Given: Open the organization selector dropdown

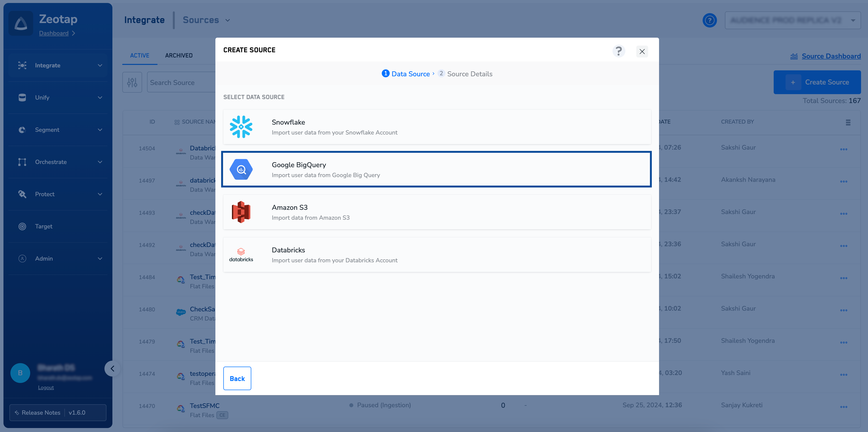Looking at the screenshot, I should [792, 20].
